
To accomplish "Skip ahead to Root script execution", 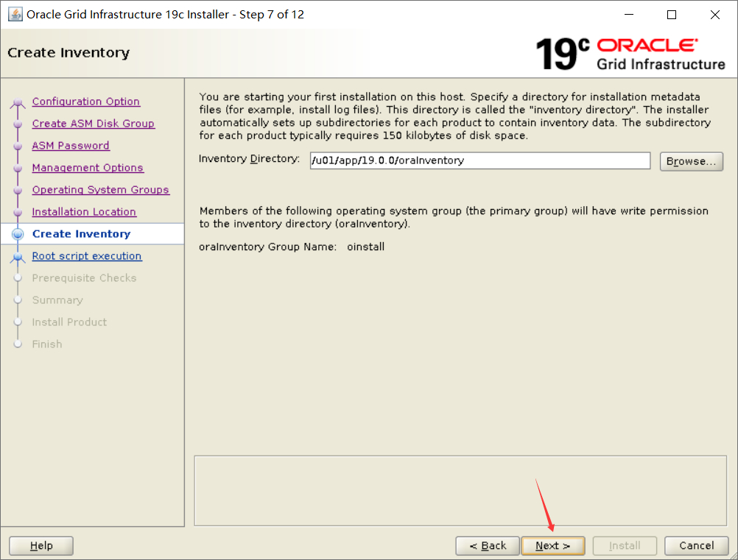I will pos(87,256).
